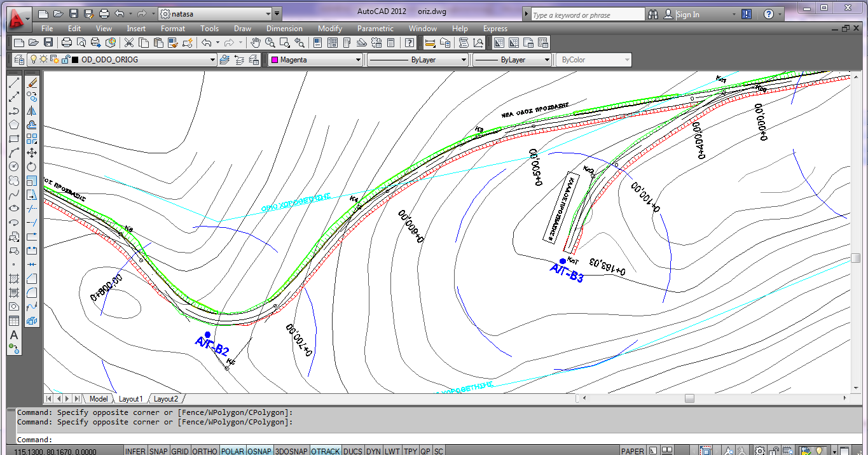The image size is (868, 455).
Task: Open the Magenta color control dropdown
Action: (x=358, y=60)
